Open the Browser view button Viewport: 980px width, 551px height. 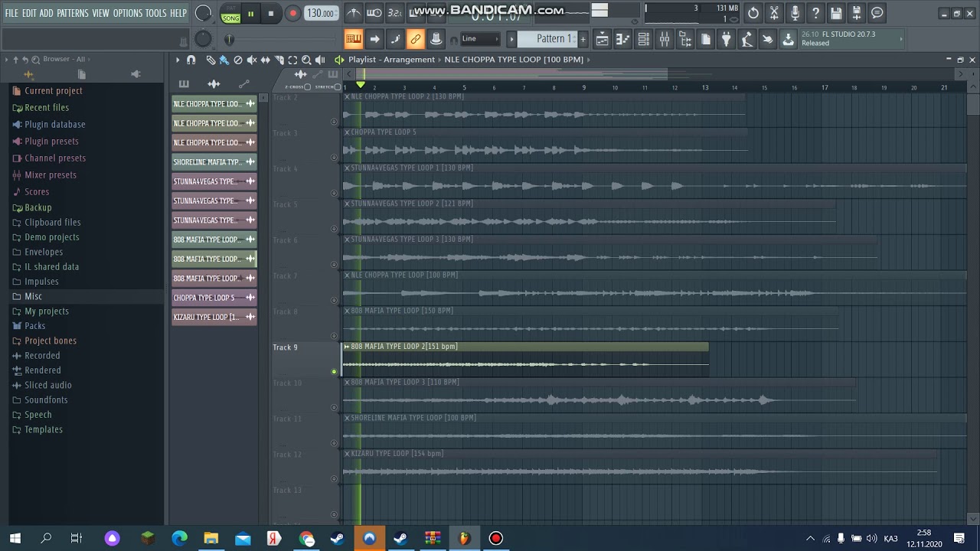click(x=685, y=39)
